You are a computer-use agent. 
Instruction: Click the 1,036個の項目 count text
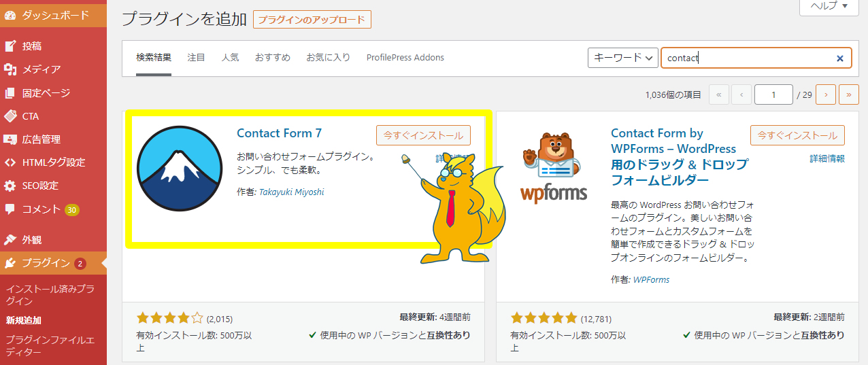point(673,95)
